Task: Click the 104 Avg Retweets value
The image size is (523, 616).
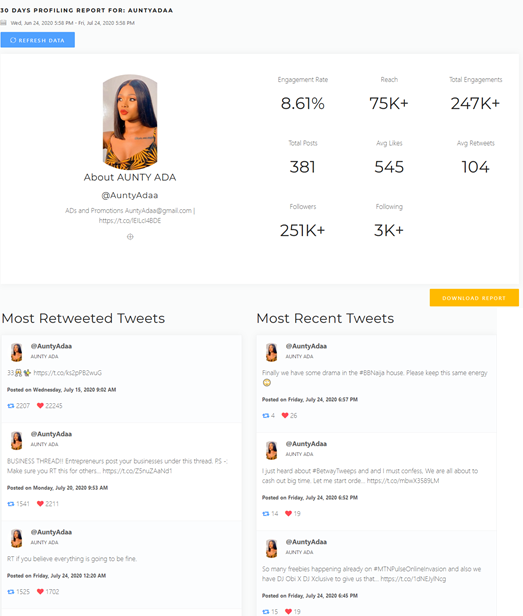Action: 475,167
